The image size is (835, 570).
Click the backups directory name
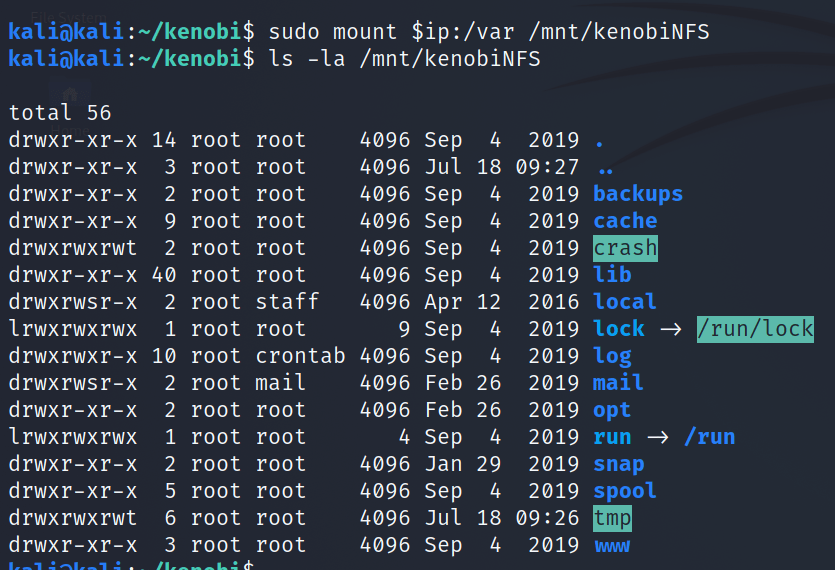637,194
